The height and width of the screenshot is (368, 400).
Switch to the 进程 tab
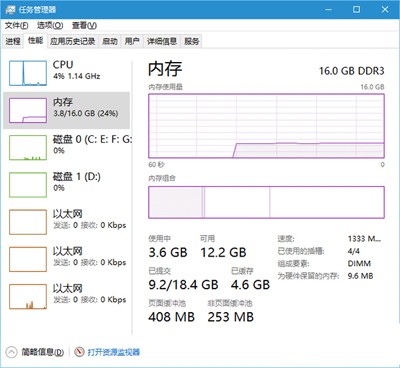click(x=13, y=41)
